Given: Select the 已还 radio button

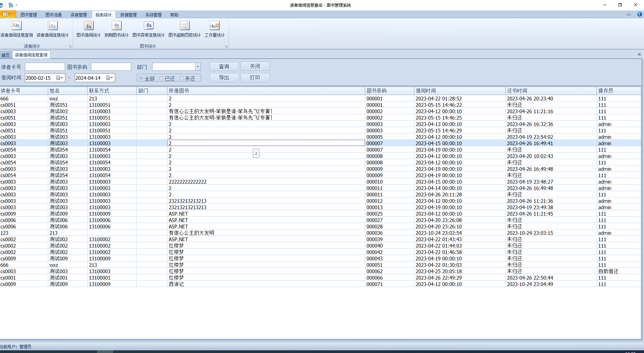Looking at the screenshot, I should (x=161, y=78).
